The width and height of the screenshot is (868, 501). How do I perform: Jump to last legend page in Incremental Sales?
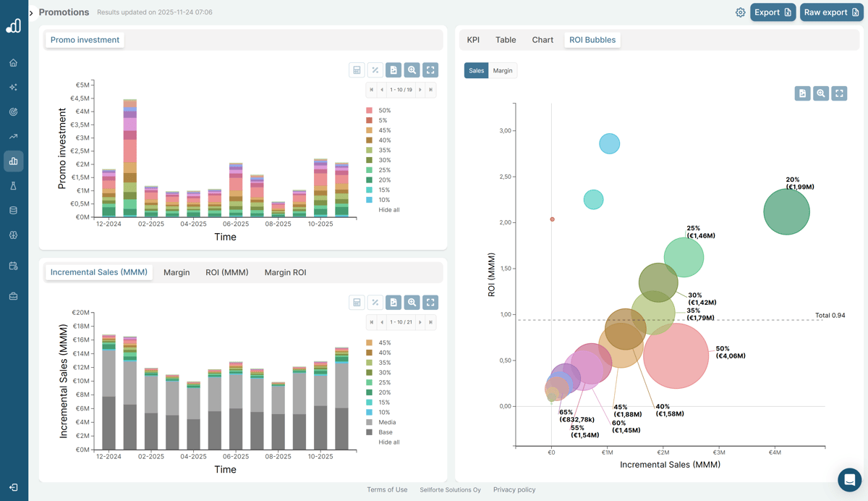[x=430, y=322]
